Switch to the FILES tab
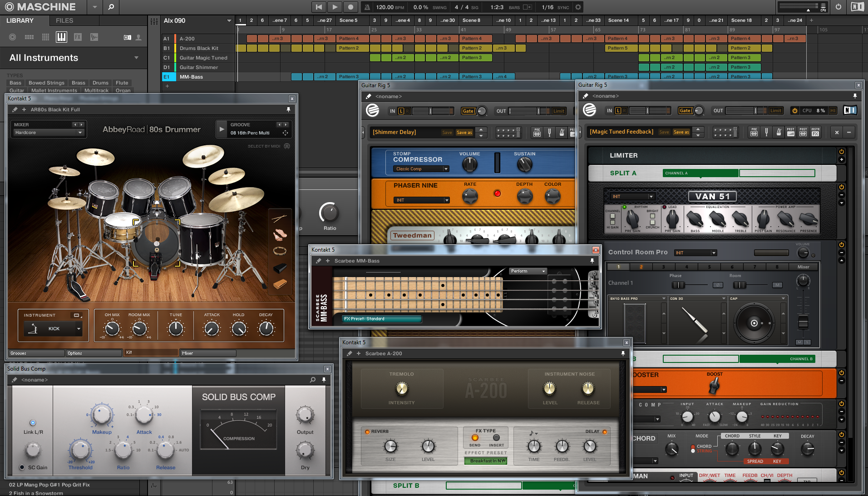 (64, 20)
